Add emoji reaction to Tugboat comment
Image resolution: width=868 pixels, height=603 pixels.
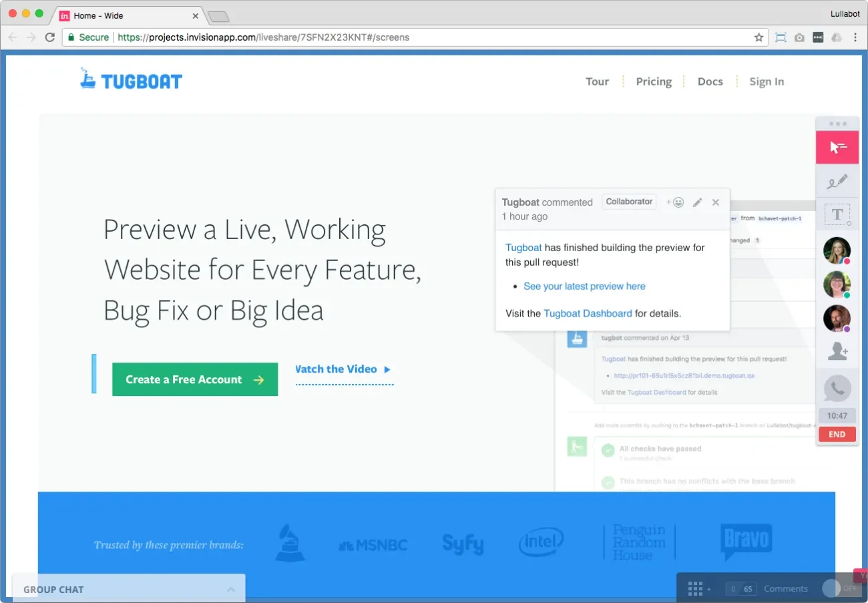pos(675,202)
